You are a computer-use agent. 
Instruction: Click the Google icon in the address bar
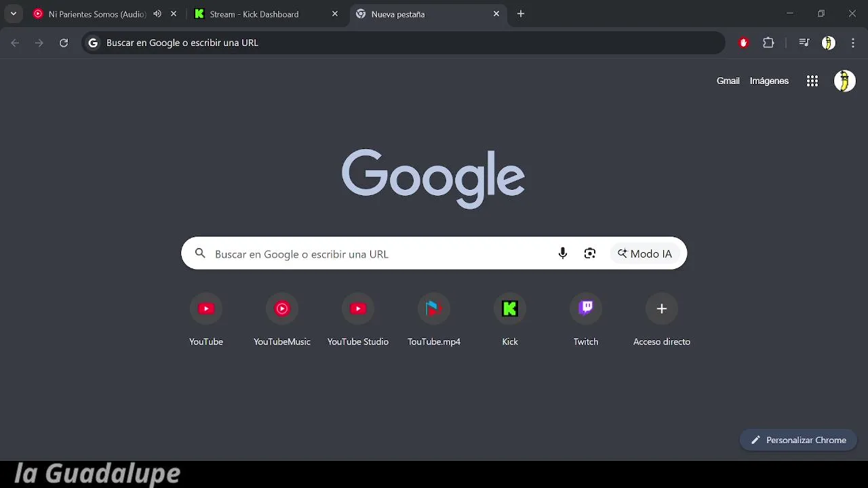coord(94,43)
